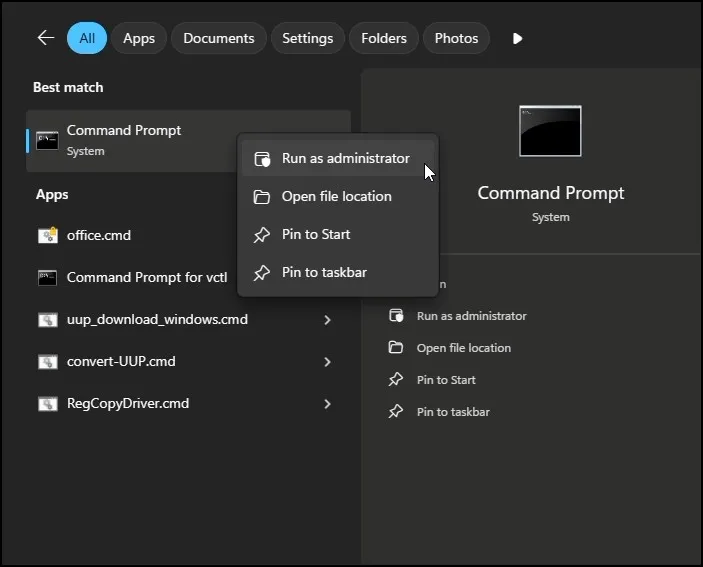Expand the RegCopyDriver.cmd chevron

click(x=327, y=404)
